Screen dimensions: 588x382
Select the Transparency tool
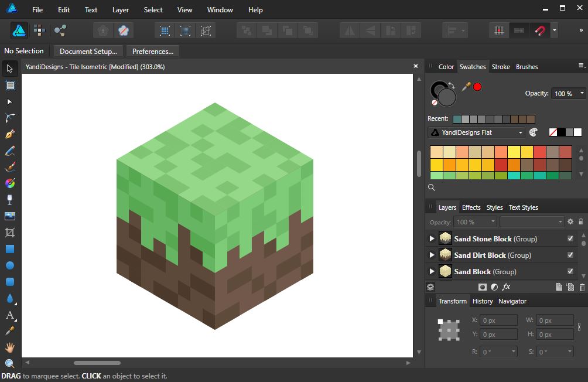(x=10, y=200)
